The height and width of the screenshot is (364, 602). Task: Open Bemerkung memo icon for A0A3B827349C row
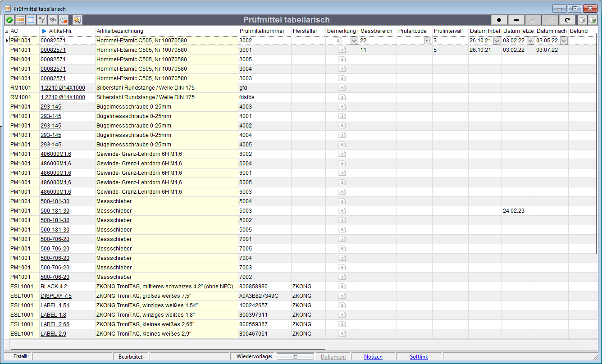point(342,296)
